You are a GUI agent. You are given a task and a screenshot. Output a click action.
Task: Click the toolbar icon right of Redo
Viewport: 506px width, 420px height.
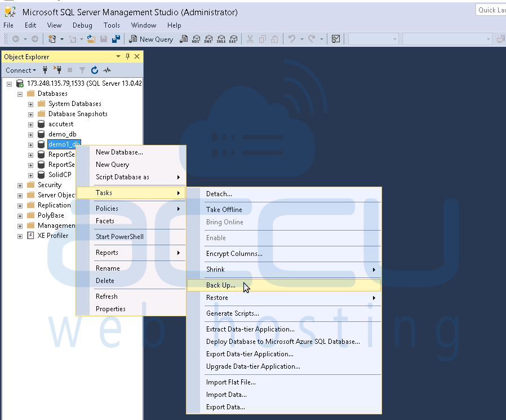[x=336, y=39]
